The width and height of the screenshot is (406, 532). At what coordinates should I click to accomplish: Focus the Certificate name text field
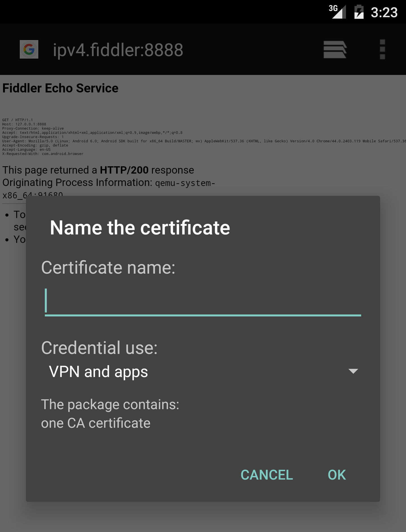point(203,302)
